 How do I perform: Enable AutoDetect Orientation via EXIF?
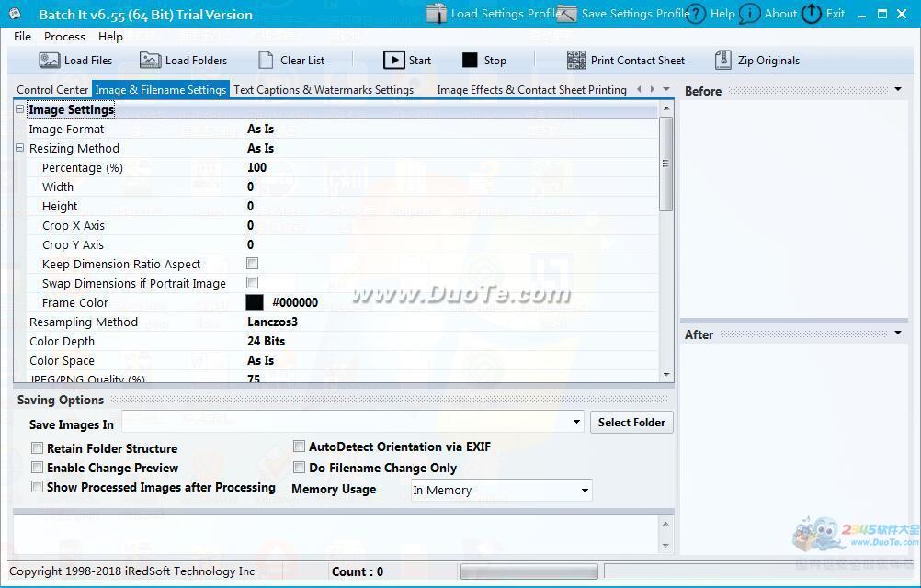tap(299, 447)
